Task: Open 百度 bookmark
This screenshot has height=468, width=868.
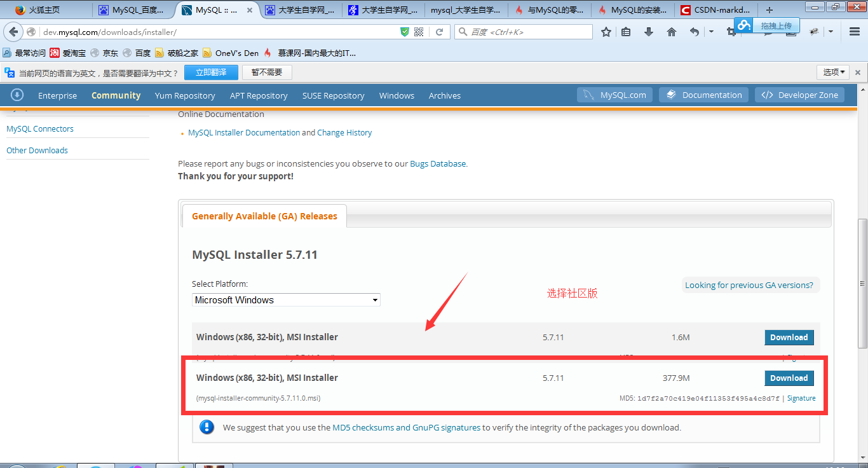Action: click(x=137, y=53)
